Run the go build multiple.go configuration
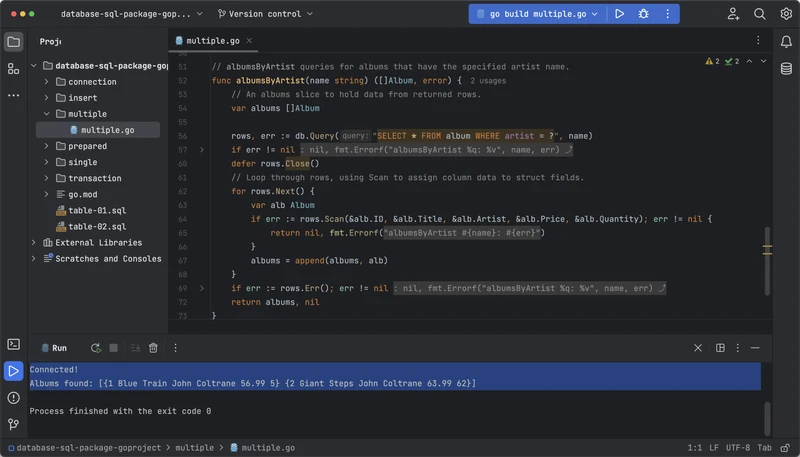 coord(620,14)
